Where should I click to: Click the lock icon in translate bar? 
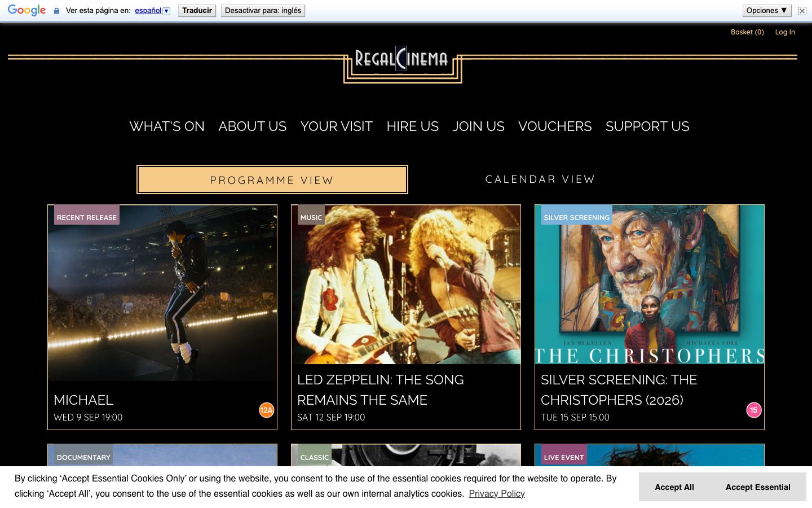pyautogui.click(x=56, y=11)
